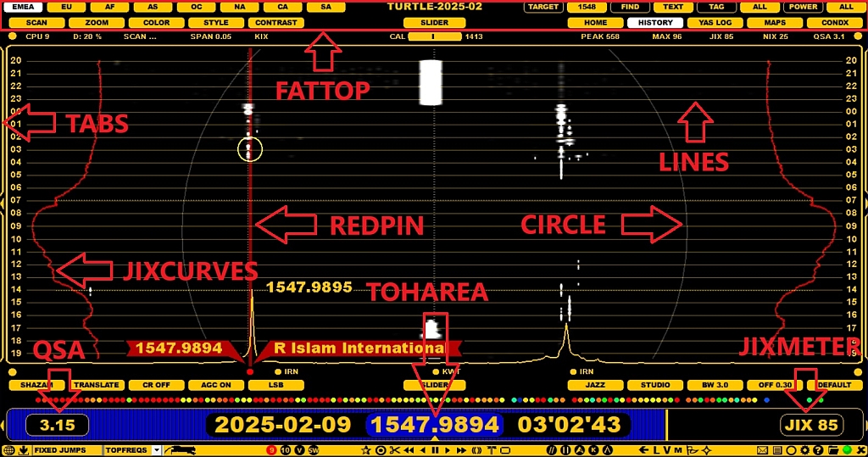Image resolution: width=868 pixels, height=457 pixels.
Task: Open settings with the gear icon
Action: [805, 450]
